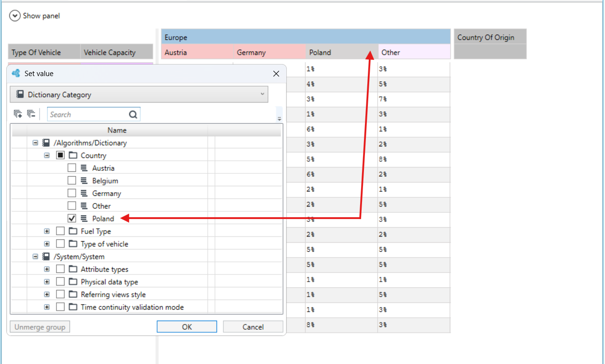Screen dimensions: 605x364
Task: Tick the Belgium checkbox
Action: point(72,181)
